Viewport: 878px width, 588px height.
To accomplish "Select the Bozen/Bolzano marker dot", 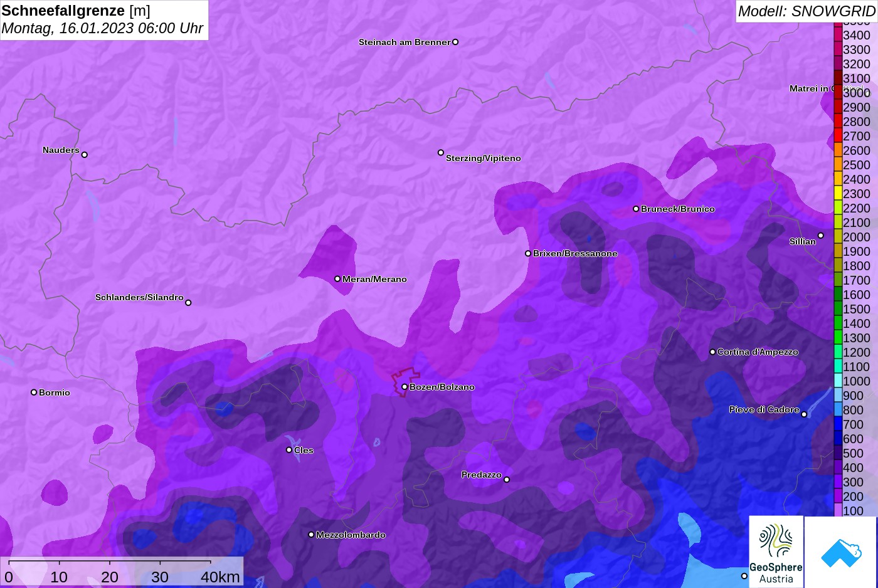I will coord(405,387).
